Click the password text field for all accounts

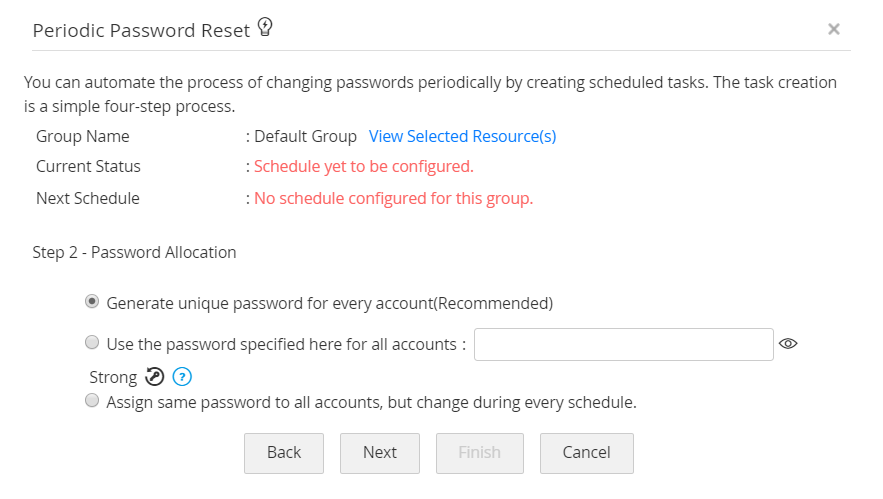point(624,344)
